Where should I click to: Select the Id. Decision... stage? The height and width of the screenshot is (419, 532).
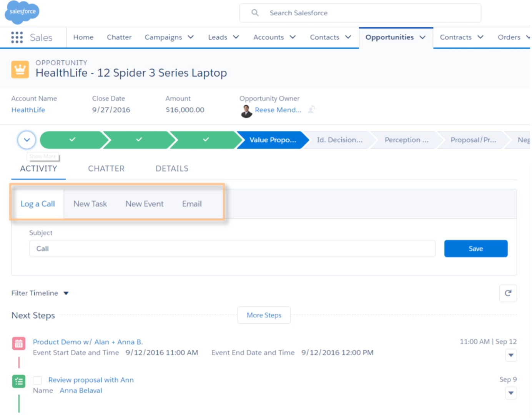click(x=339, y=140)
